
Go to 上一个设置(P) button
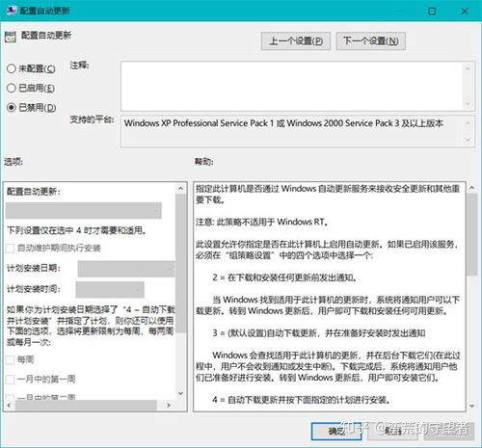click(x=296, y=41)
